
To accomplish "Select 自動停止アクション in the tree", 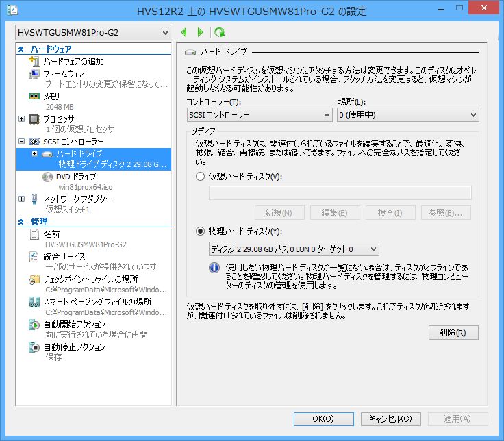I will tap(74, 347).
